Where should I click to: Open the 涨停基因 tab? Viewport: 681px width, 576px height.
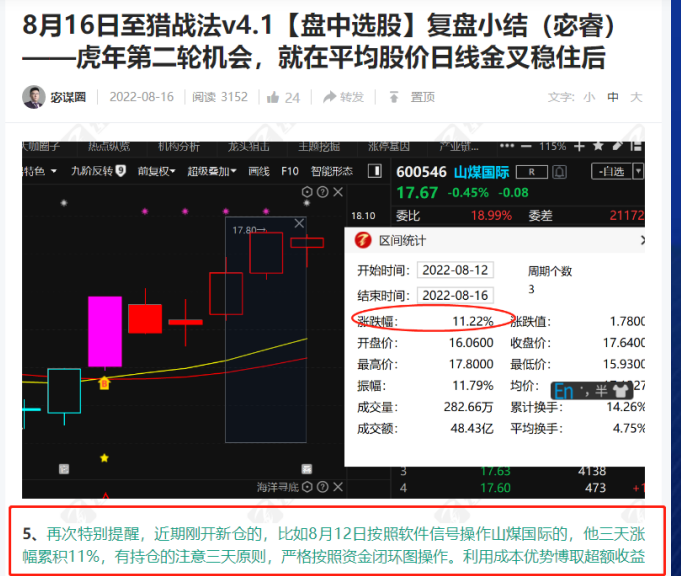389,146
